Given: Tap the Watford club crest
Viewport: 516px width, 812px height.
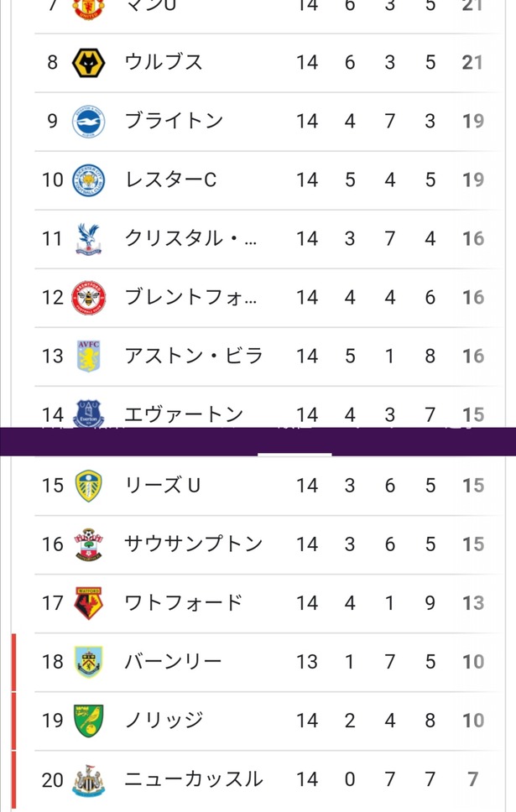Looking at the screenshot, I should (89, 603).
